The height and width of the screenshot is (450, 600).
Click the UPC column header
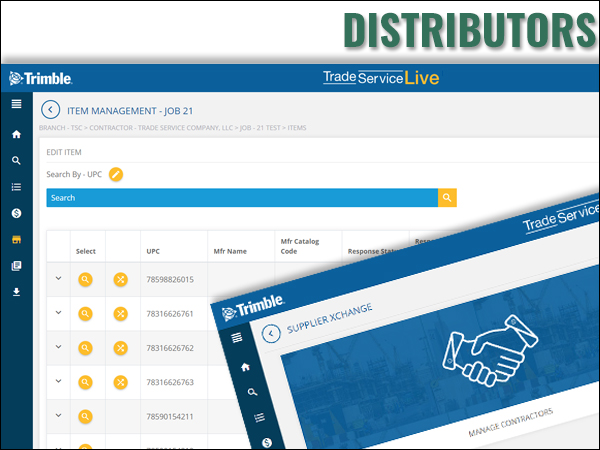153,251
